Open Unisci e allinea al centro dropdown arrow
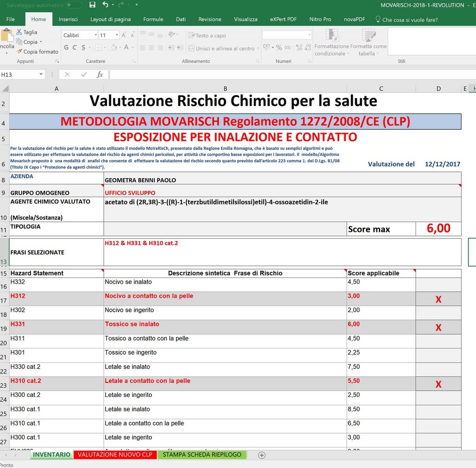This screenshot has width=476, height=468. [258, 48]
